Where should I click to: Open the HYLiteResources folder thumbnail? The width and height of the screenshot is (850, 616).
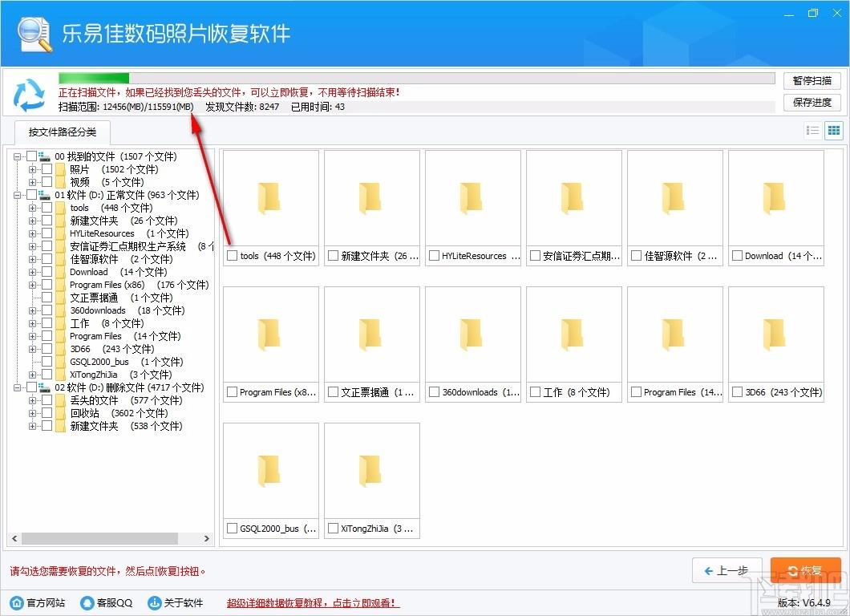coord(472,197)
